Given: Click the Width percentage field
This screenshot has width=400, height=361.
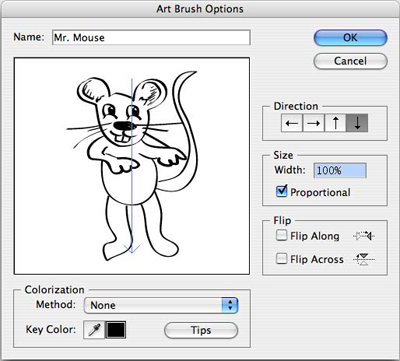Looking at the screenshot, I should pos(340,171).
